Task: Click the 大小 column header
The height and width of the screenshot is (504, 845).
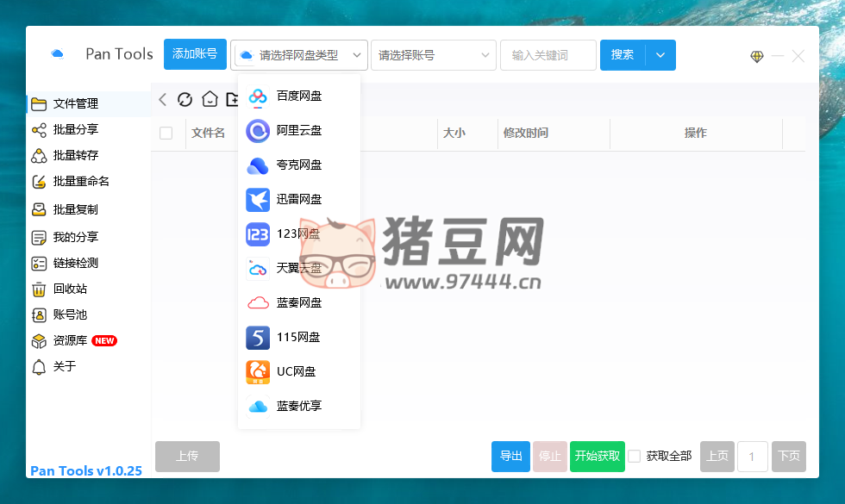Action: pos(454,133)
